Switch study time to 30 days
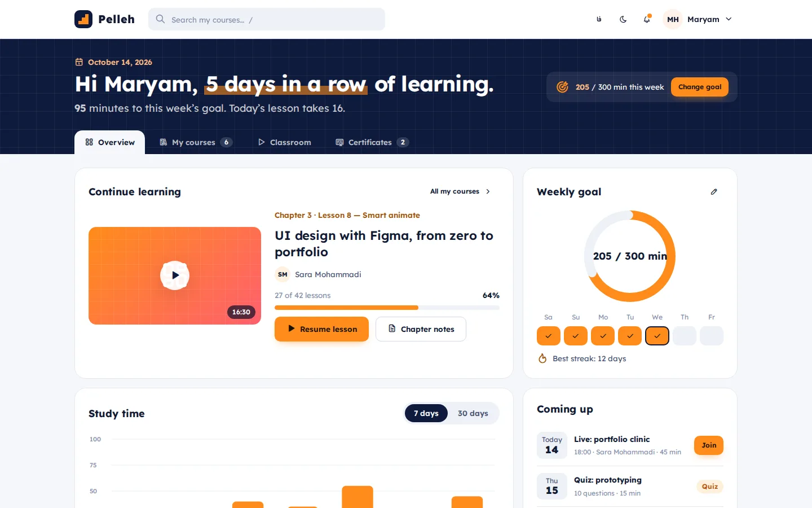812x508 pixels. pos(473,413)
